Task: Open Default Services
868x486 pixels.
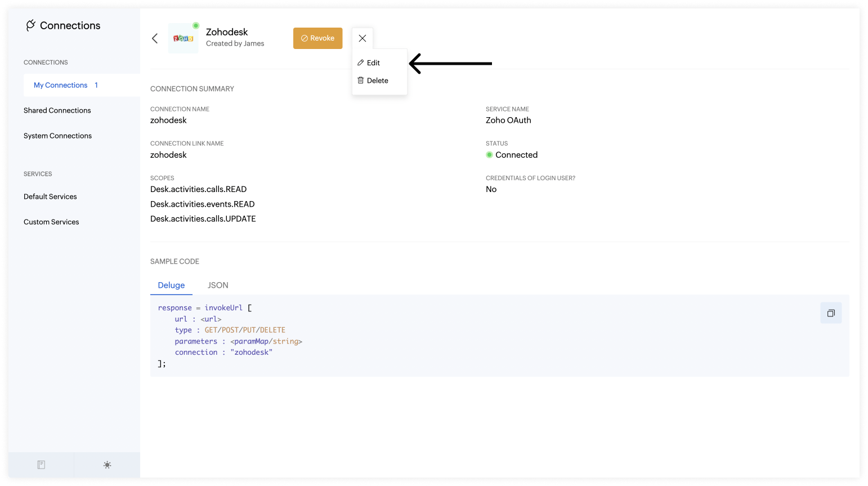Action: tap(50, 197)
